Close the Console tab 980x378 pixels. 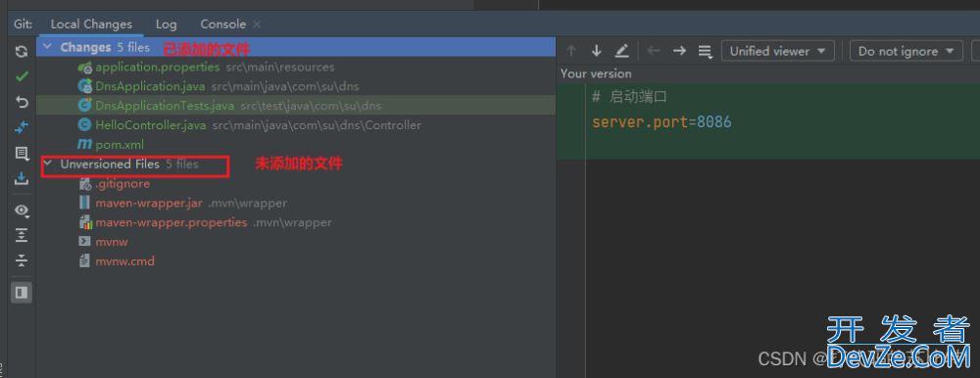coord(256,25)
